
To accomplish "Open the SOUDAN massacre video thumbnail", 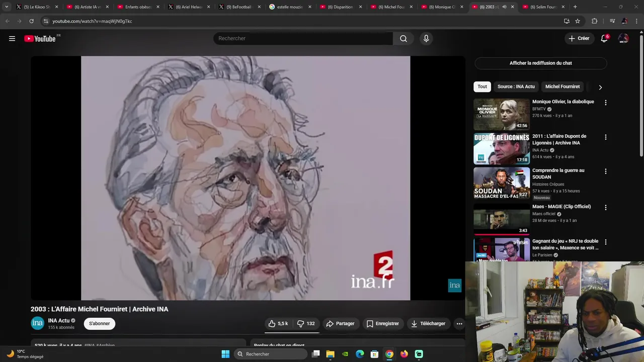I will point(502,184).
